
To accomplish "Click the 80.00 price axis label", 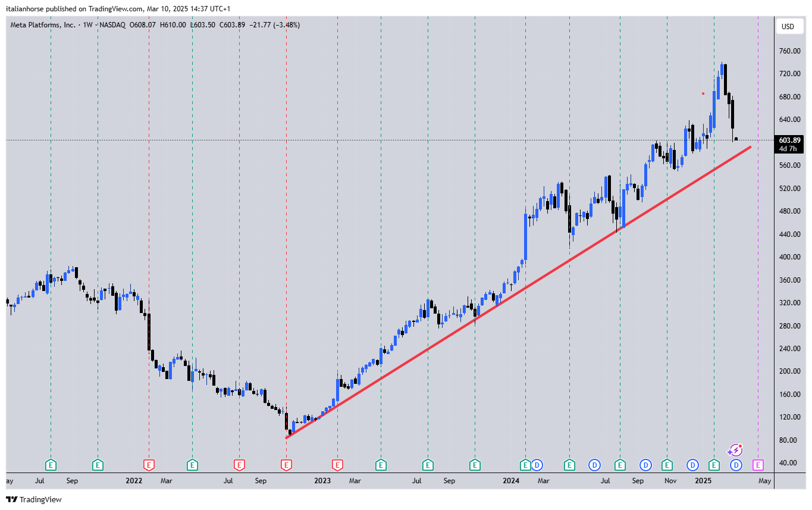I will click(x=789, y=440).
